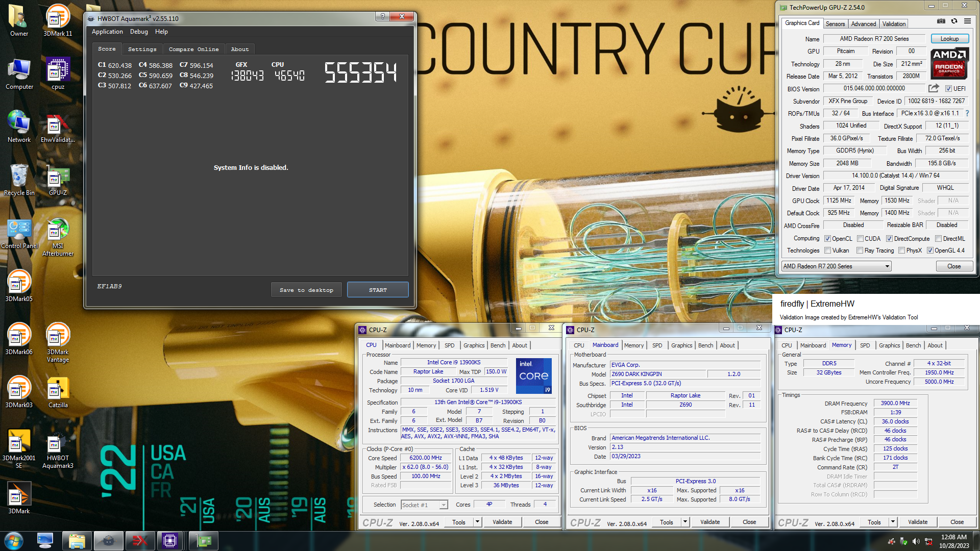Click the Aquamark EF1AB9 code text
Viewport: 980px width, 551px height.
109,286
